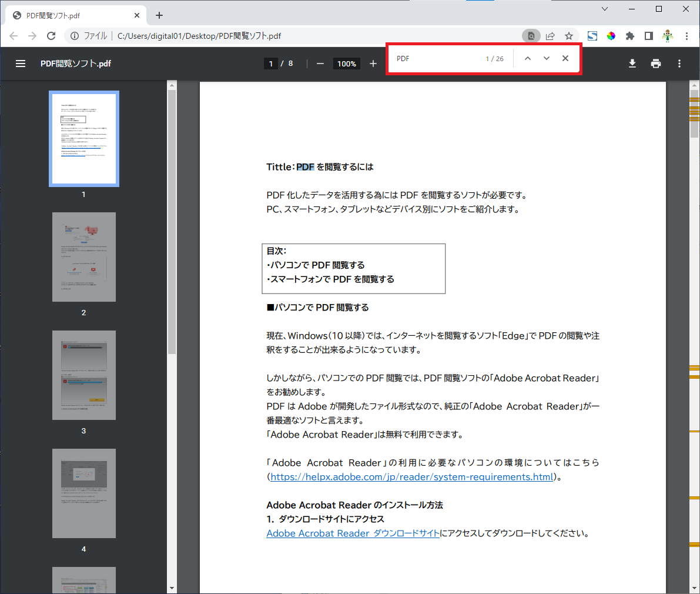Click the page number input box

click(x=270, y=64)
